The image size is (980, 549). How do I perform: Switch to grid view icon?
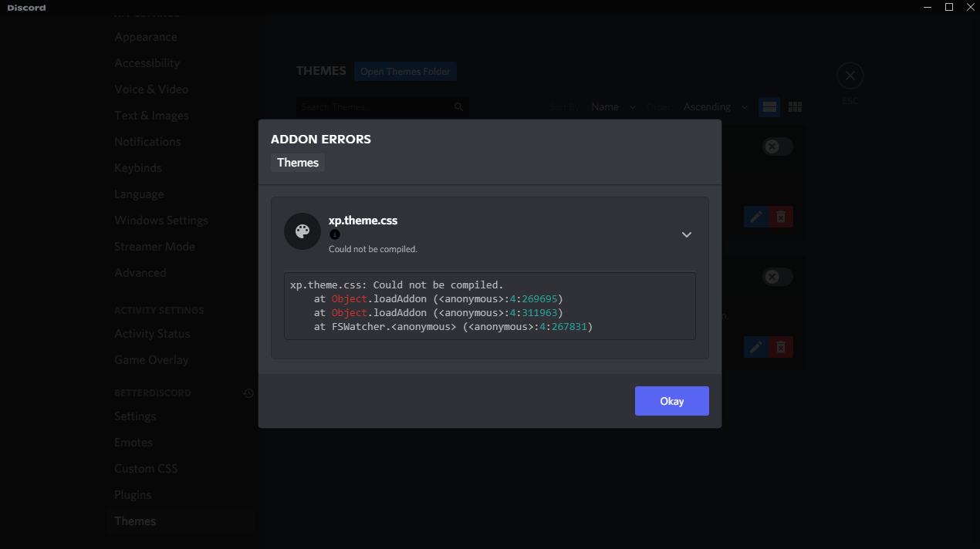pyautogui.click(x=795, y=107)
